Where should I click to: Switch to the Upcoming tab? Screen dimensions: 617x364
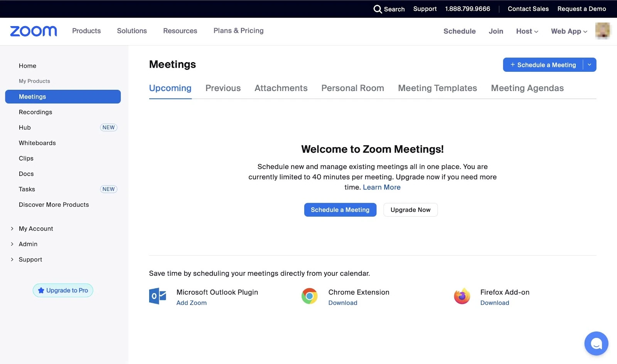coord(170,88)
